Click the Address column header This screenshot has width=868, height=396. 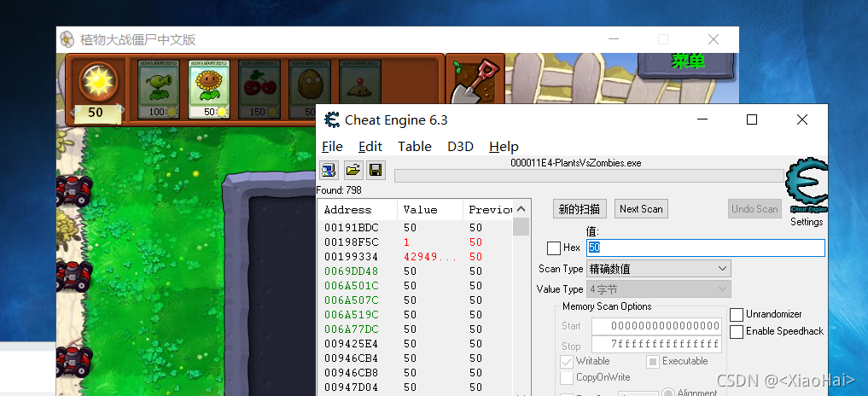(358, 210)
